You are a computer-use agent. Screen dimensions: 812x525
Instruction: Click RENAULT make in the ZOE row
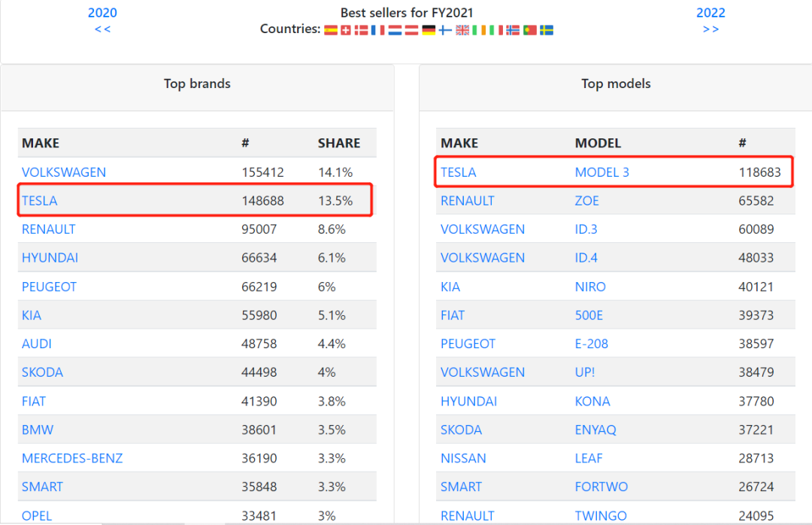point(468,201)
